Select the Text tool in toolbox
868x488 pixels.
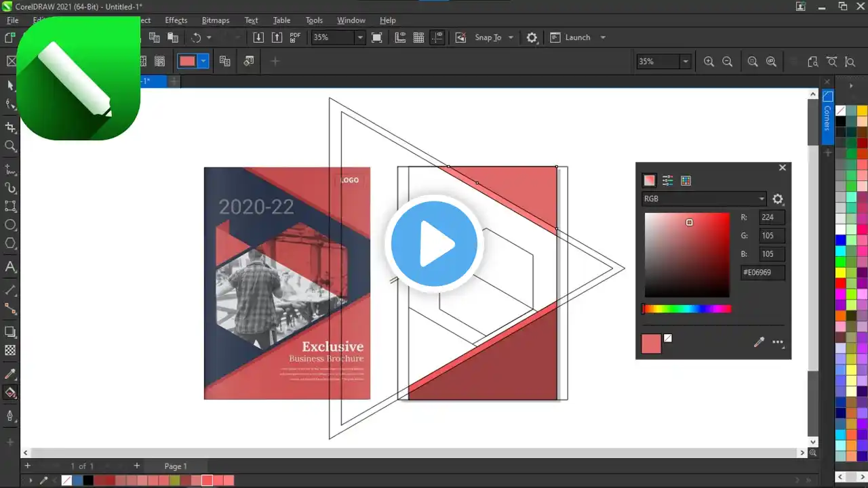pos(10,266)
